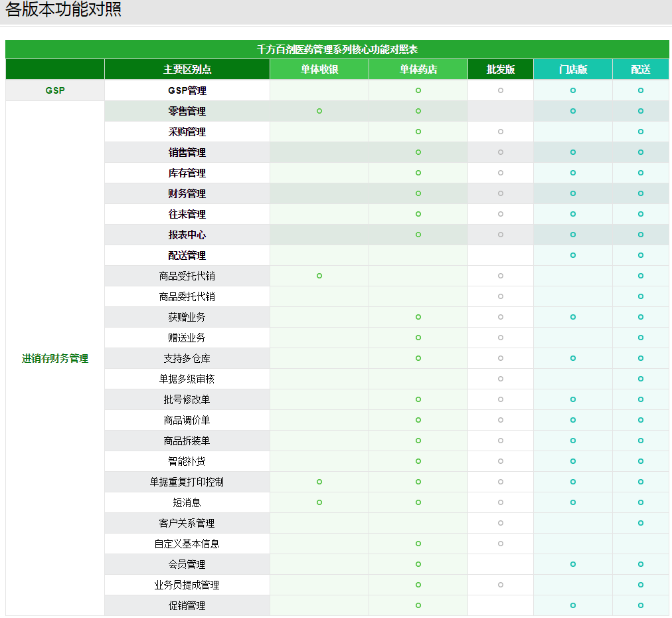Click the 商品调价单 row label
The image size is (672, 618).
(187, 420)
